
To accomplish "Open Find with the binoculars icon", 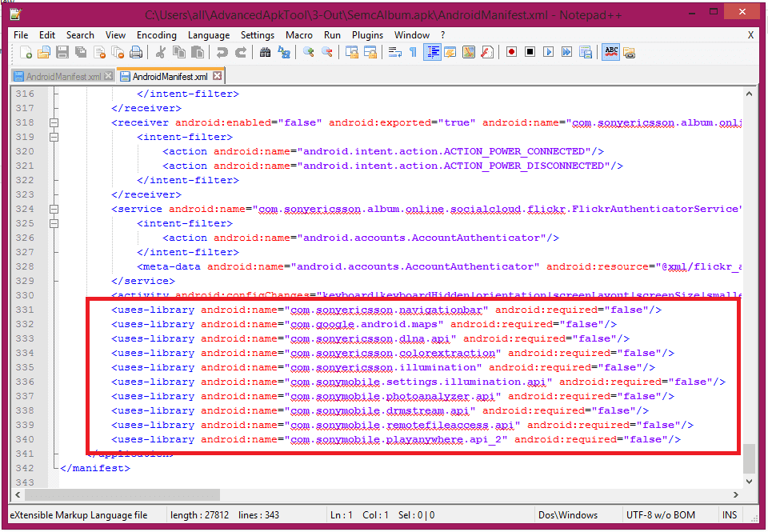I will pyautogui.click(x=265, y=52).
